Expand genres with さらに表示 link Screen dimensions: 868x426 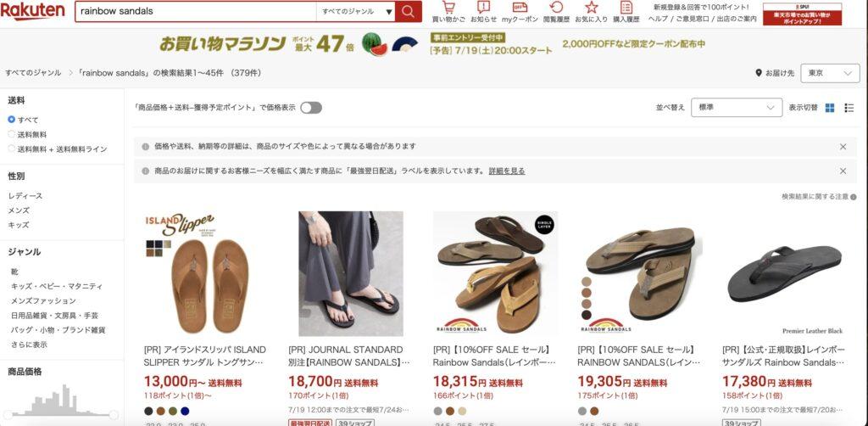point(29,345)
